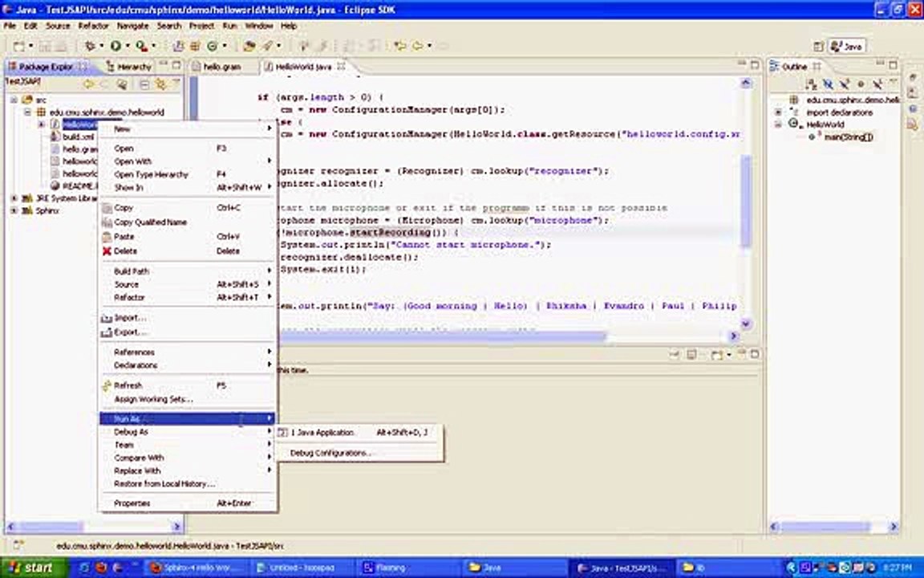Viewport: 924px width, 578px height.
Task: Open the Refactor menu in menu bar
Action: [x=93, y=26]
